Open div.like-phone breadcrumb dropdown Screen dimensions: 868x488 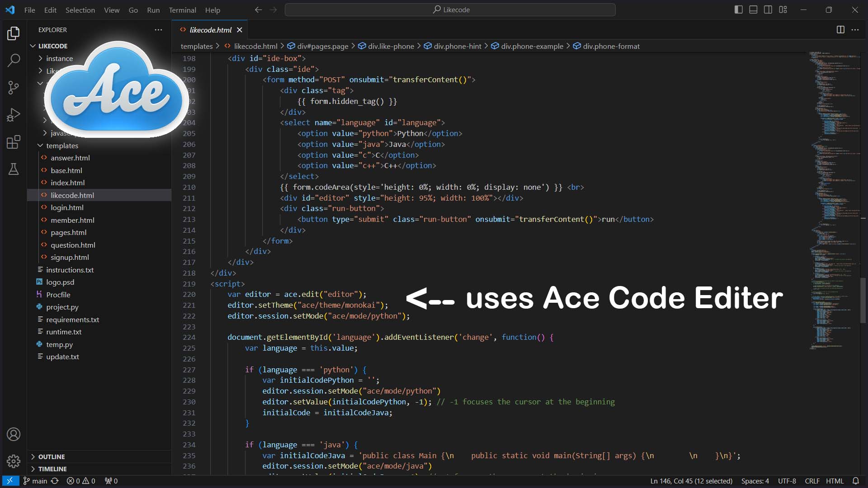pyautogui.click(x=386, y=46)
